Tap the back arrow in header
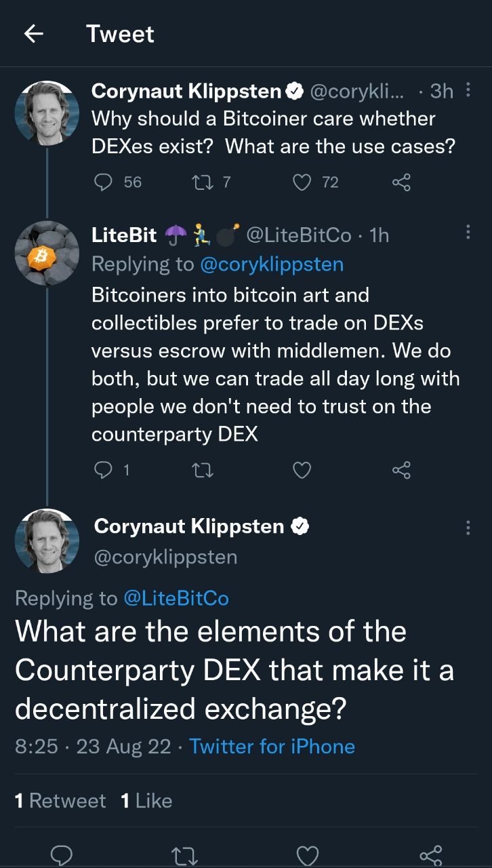This screenshot has height=868, width=492. point(34,34)
